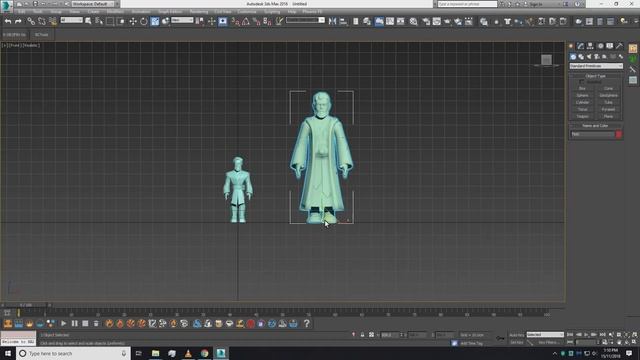Click the Phoenix FD help question mark

point(307,324)
